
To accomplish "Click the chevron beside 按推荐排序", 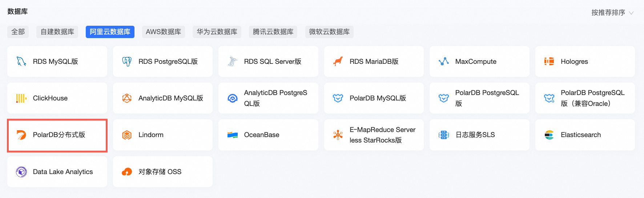I will coord(631,13).
